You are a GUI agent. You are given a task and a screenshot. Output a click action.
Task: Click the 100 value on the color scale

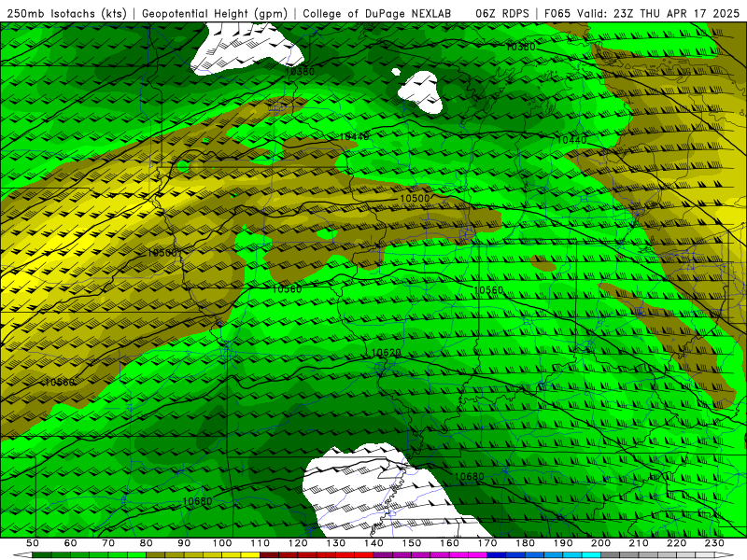[222, 543]
